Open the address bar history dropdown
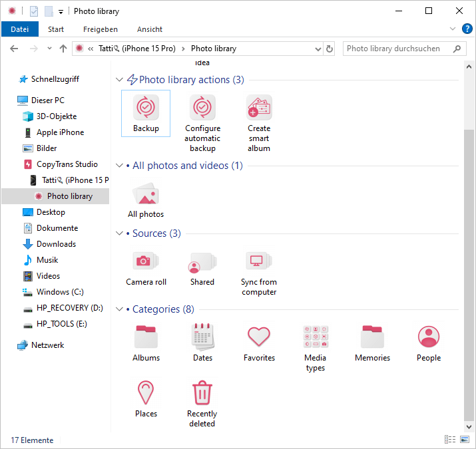This screenshot has width=476, height=449. 316,49
